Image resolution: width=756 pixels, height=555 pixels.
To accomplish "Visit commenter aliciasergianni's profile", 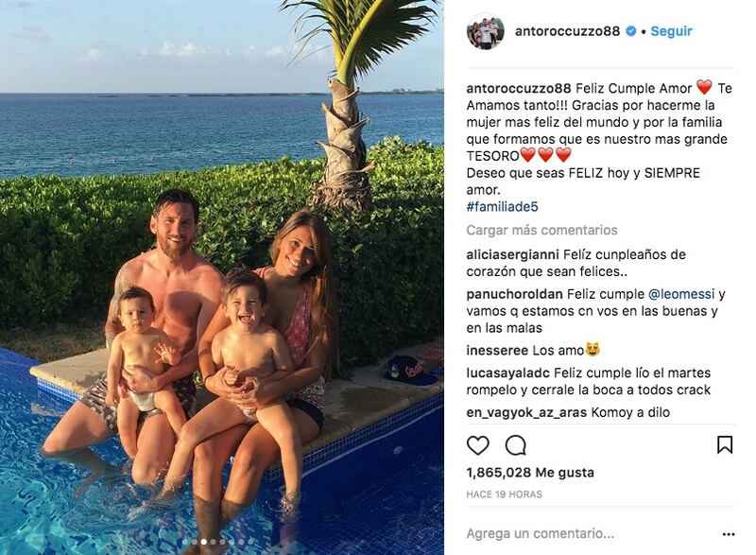I will point(512,254).
